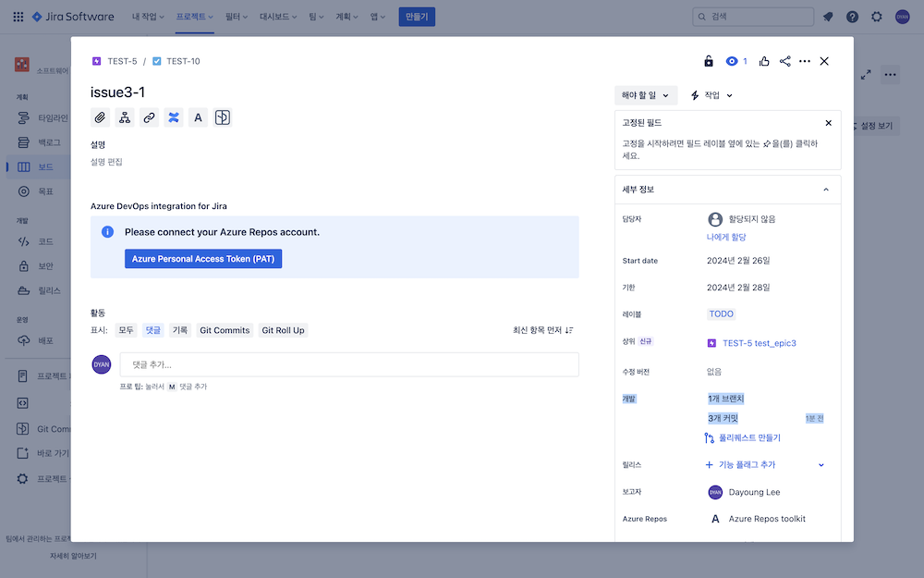The width and height of the screenshot is (924, 578).
Task: Click the link issue chain icon
Action: (149, 117)
